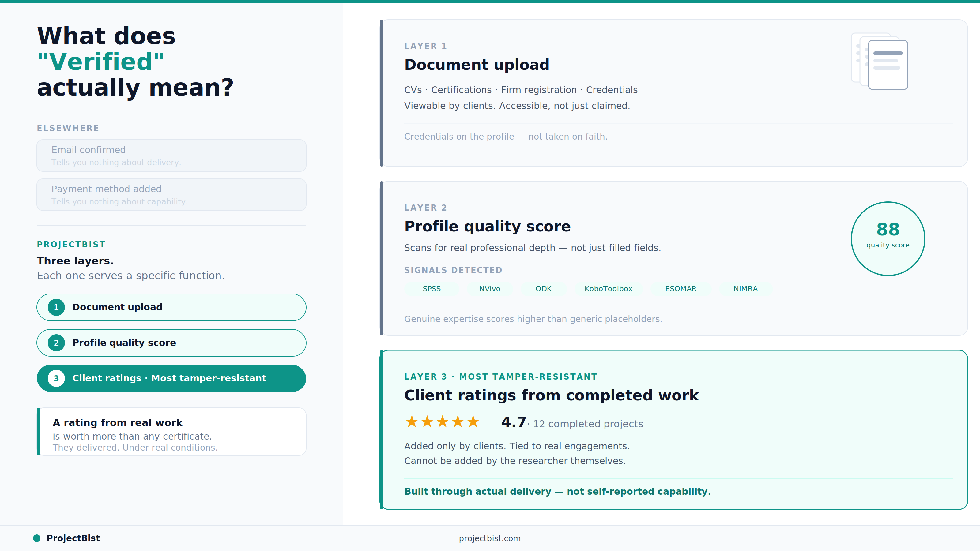Select the numbered circle 1 beside Document upload
The height and width of the screenshot is (551, 980).
[x=56, y=307]
